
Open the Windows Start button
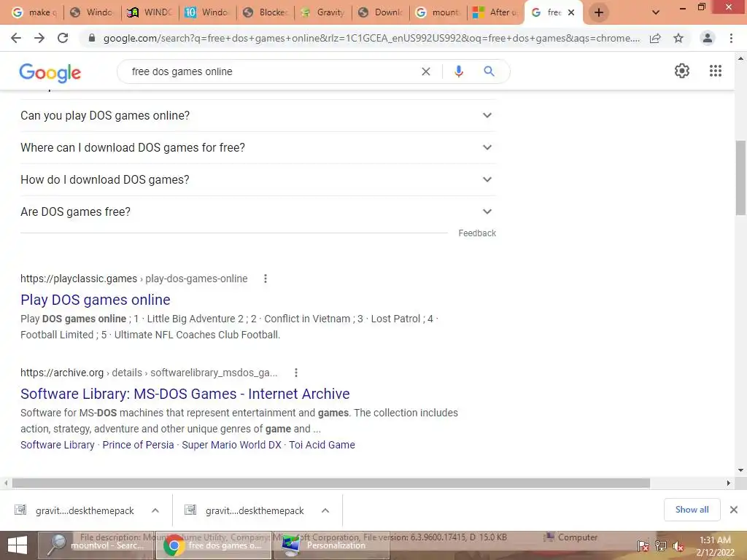(18, 545)
